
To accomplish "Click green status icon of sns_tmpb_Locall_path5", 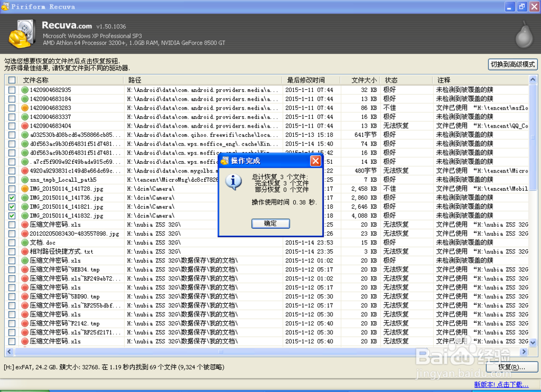I will pos(24,180).
